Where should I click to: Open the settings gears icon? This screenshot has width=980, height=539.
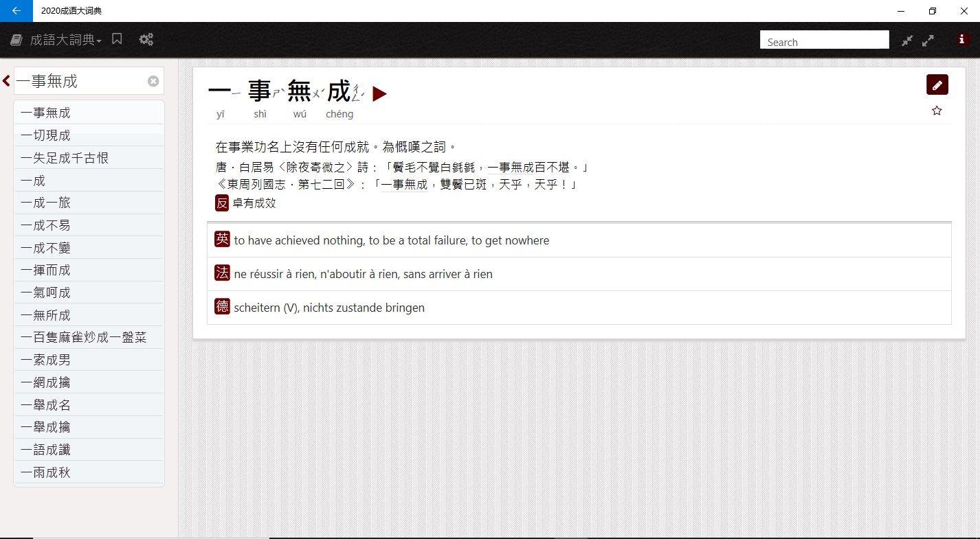coord(146,39)
